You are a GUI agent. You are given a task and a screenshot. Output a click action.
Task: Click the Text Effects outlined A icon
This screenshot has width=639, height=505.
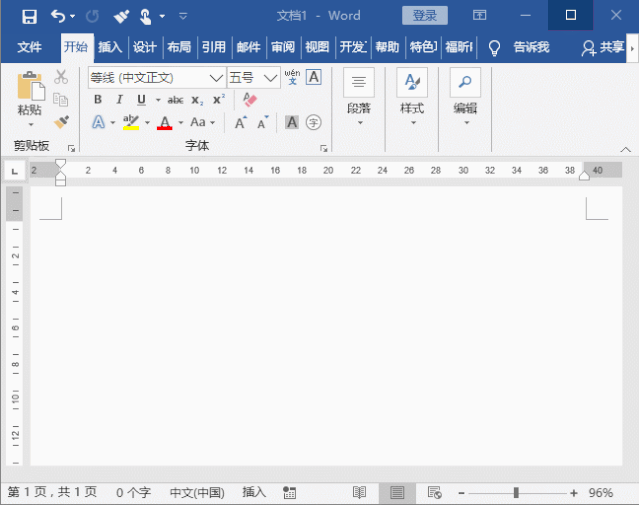98,122
